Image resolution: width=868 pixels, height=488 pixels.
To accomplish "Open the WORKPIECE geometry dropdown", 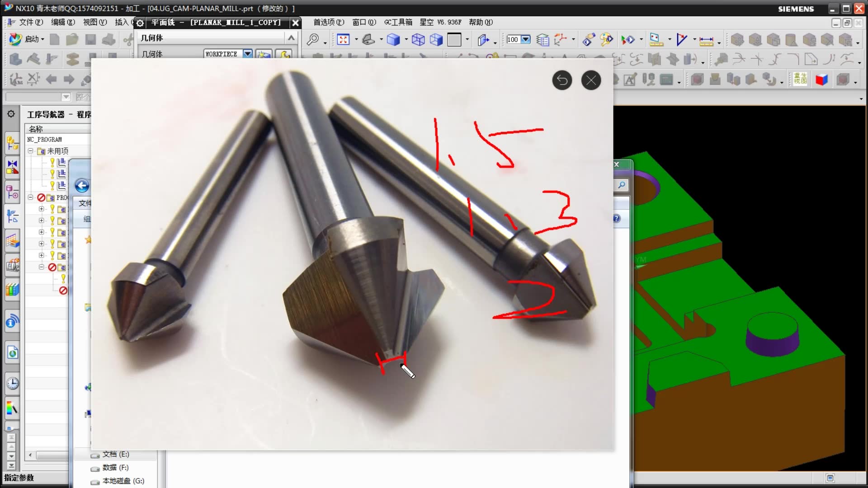I will coord(247,54).
